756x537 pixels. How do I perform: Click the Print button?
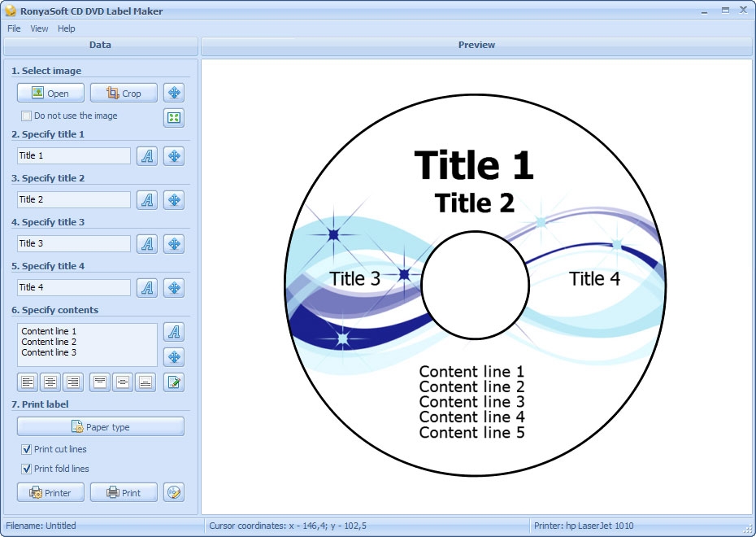tap(124, 492)
